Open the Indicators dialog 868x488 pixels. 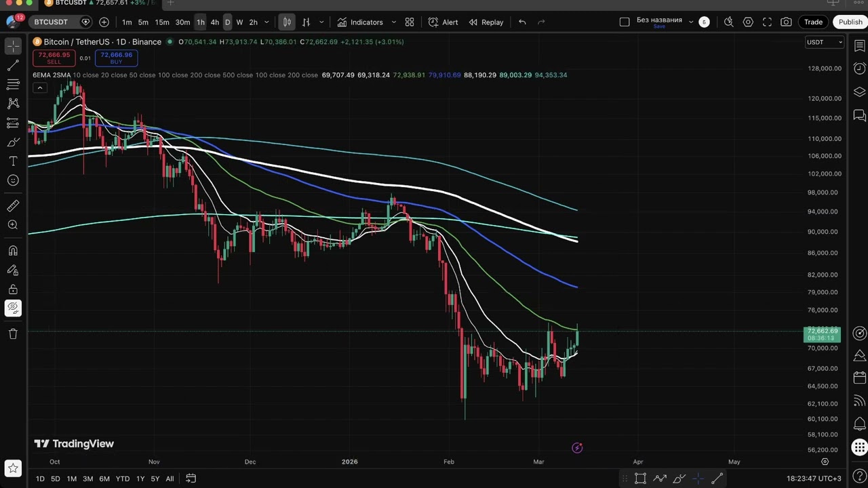click(x=360, y=22)
